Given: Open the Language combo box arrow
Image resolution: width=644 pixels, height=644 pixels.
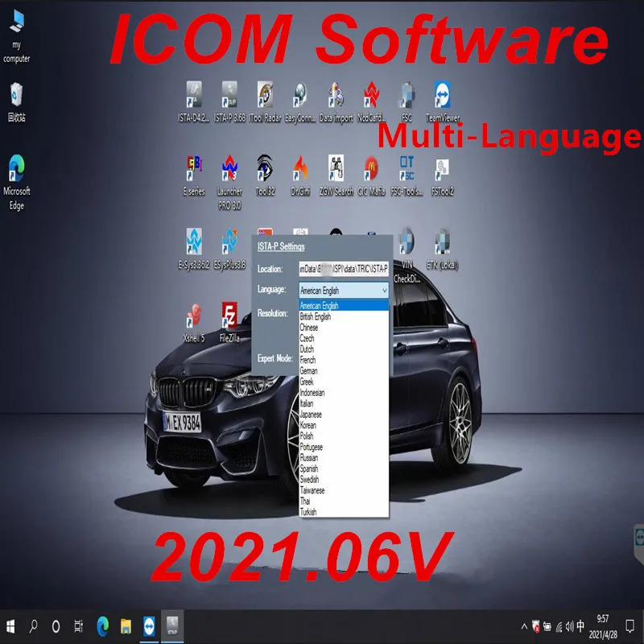Looking at the screenshot, I should point(385,291).
